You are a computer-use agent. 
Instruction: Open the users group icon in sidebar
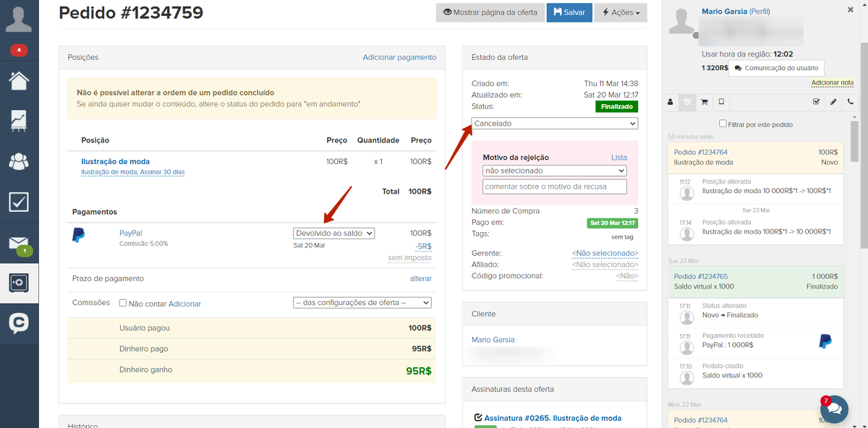[x=19, y=161]
